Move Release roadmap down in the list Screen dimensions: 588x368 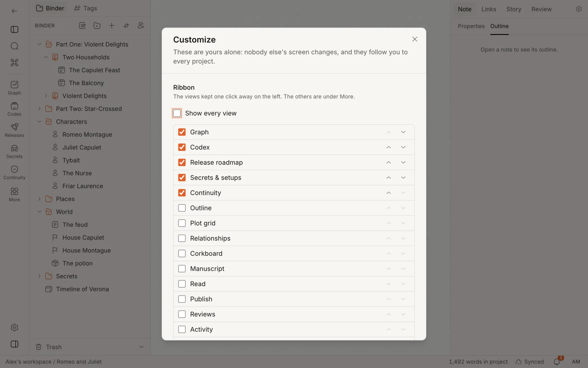403,162
